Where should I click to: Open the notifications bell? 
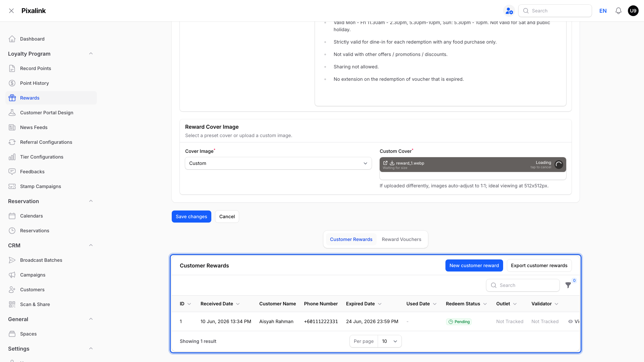pos(619,11)
